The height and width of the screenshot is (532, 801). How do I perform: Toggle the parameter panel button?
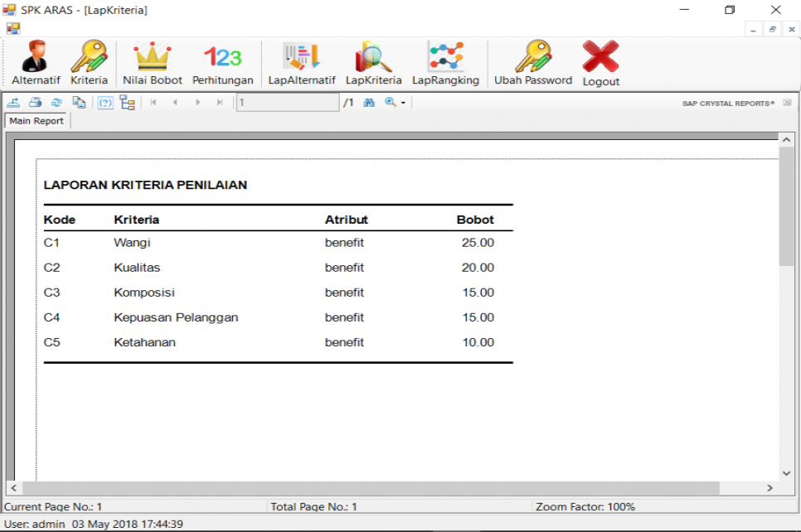click(x=105, y=103)
